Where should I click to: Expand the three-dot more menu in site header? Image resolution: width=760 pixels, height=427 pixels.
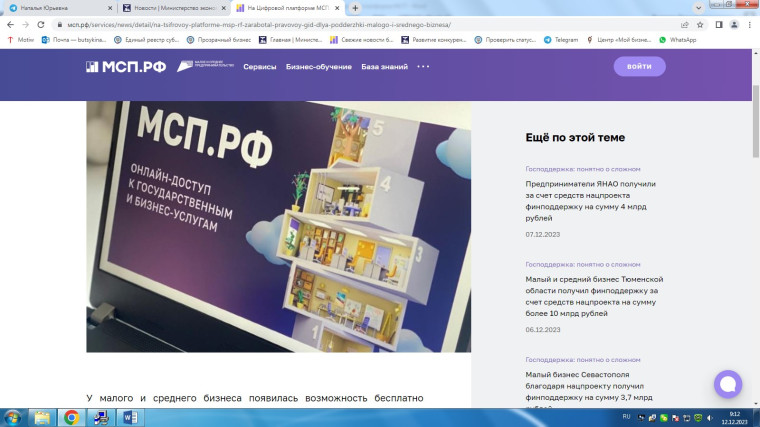coord(423,67)
